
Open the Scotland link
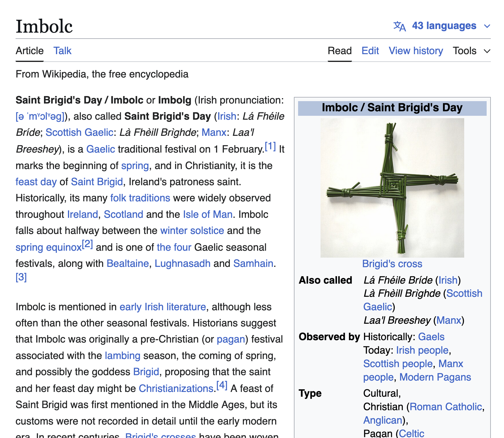123,215
